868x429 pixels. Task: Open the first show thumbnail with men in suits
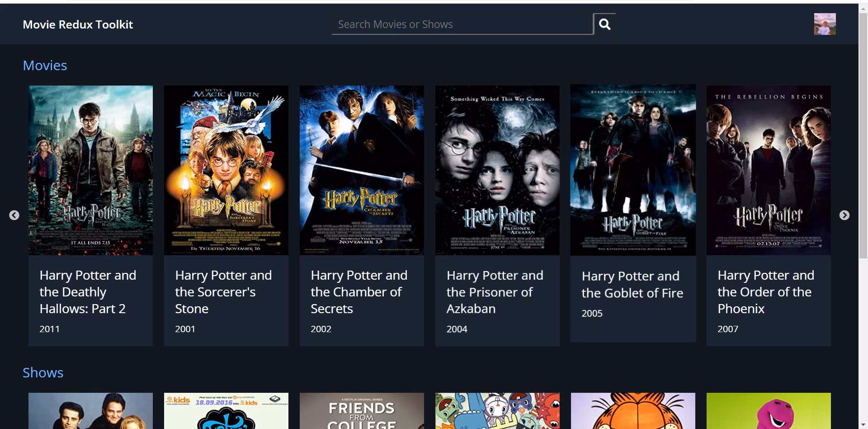coord(90,411)
